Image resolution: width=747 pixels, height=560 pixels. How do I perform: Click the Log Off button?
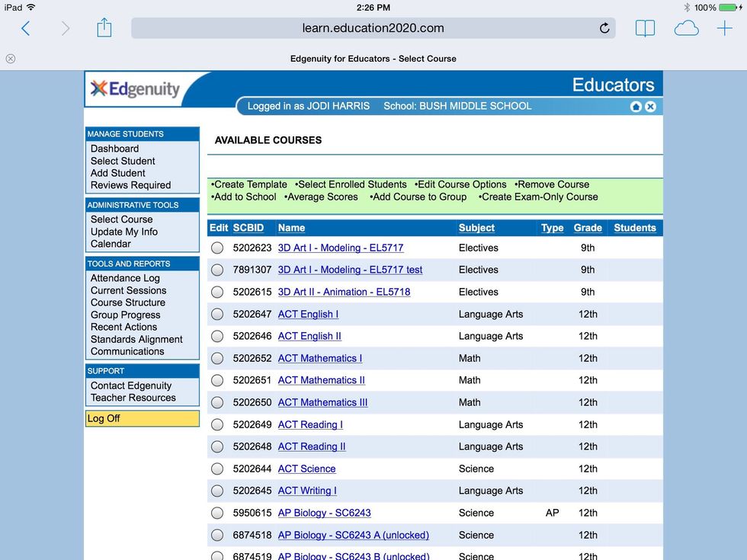tap(104, 418)
